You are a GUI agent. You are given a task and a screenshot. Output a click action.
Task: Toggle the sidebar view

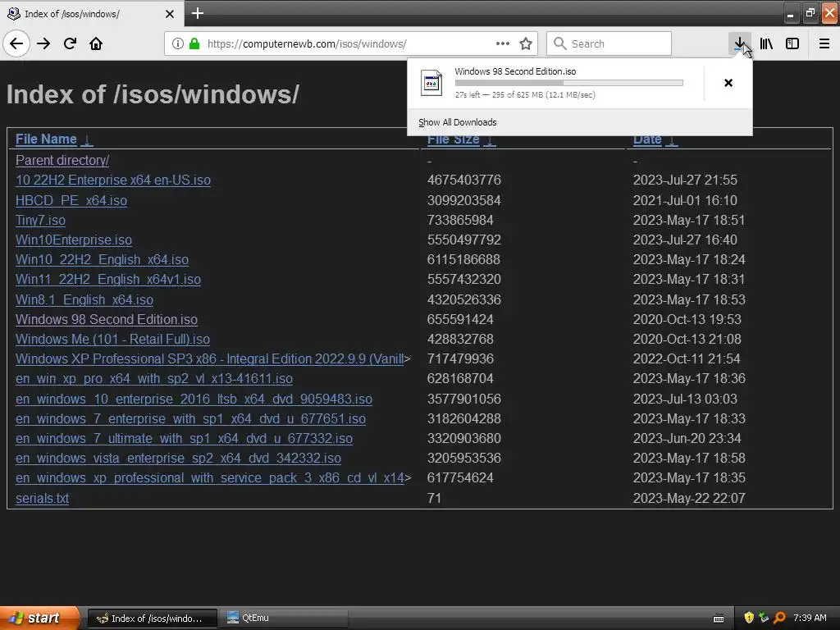(792, 43)
